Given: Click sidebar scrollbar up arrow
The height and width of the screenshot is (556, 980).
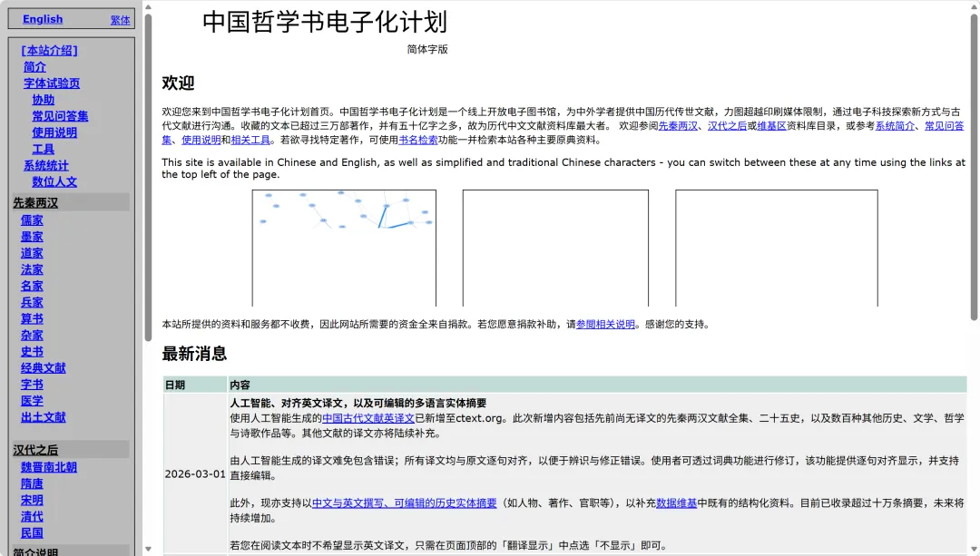Looking at the screenshot, I should click(148, 7).
